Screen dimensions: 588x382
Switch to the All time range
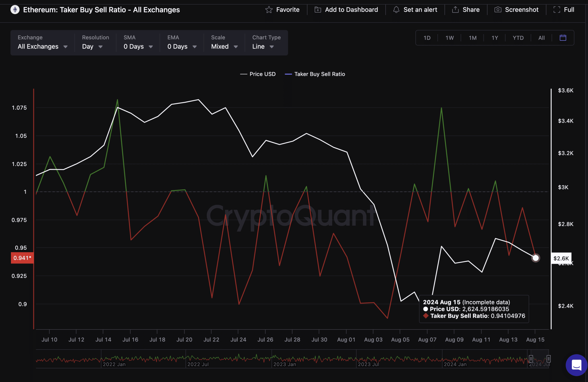(x=541, y=38)
